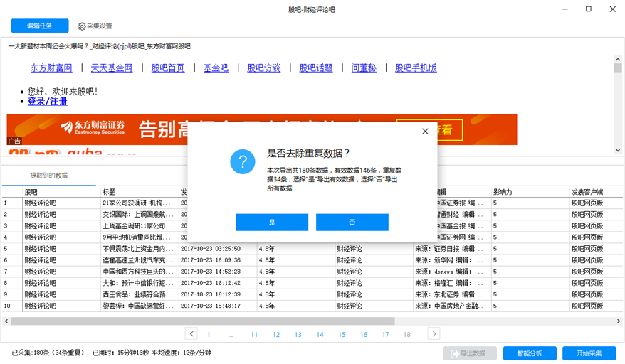Open the 东方财富网 link
Viewport: 625px width, 364px height.
click(x=51, y=68)
